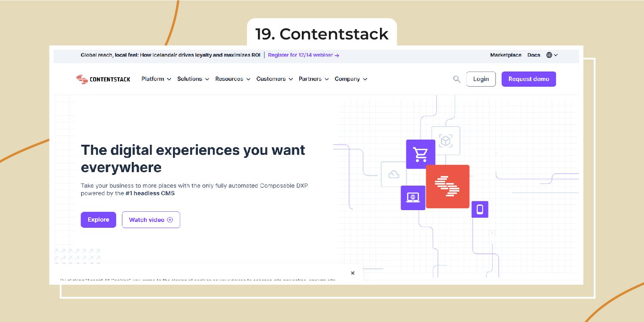Expand the Partners menu
644x322 pixels.
pos(314,79)
